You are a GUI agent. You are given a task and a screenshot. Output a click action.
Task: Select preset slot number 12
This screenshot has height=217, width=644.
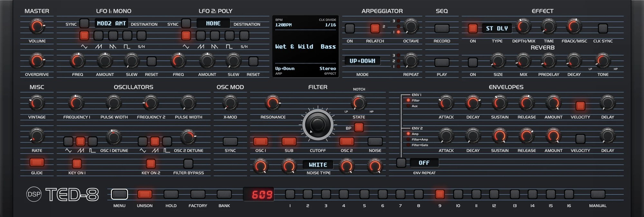point(494,194)
